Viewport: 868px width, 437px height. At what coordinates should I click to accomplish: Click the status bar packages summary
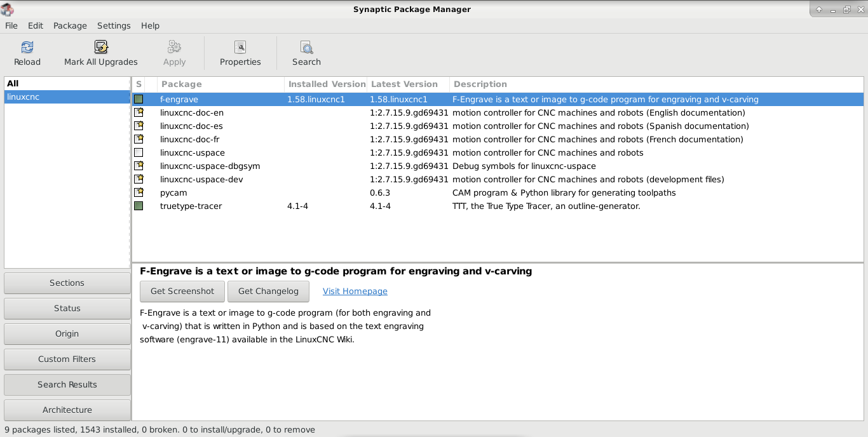click(159, 430)
